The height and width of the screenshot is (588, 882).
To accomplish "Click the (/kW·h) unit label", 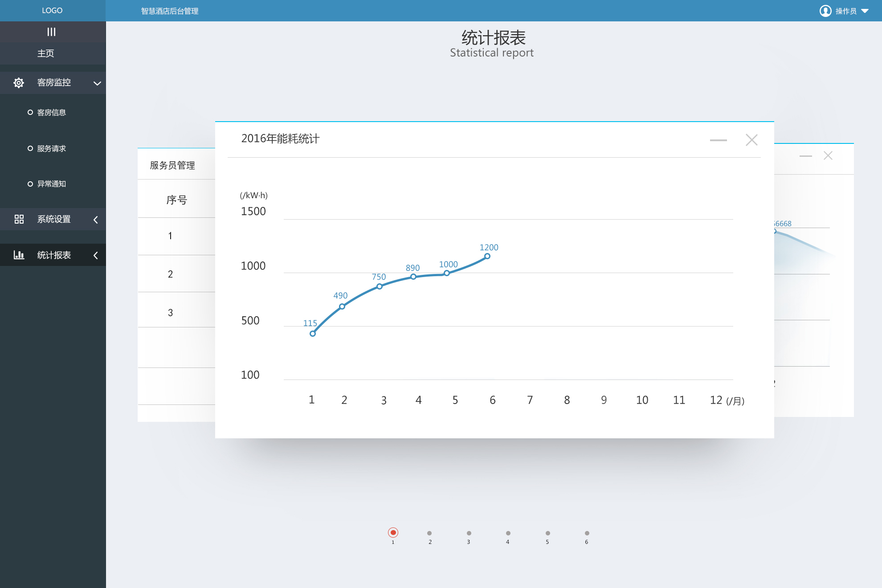I will (253, 196).
